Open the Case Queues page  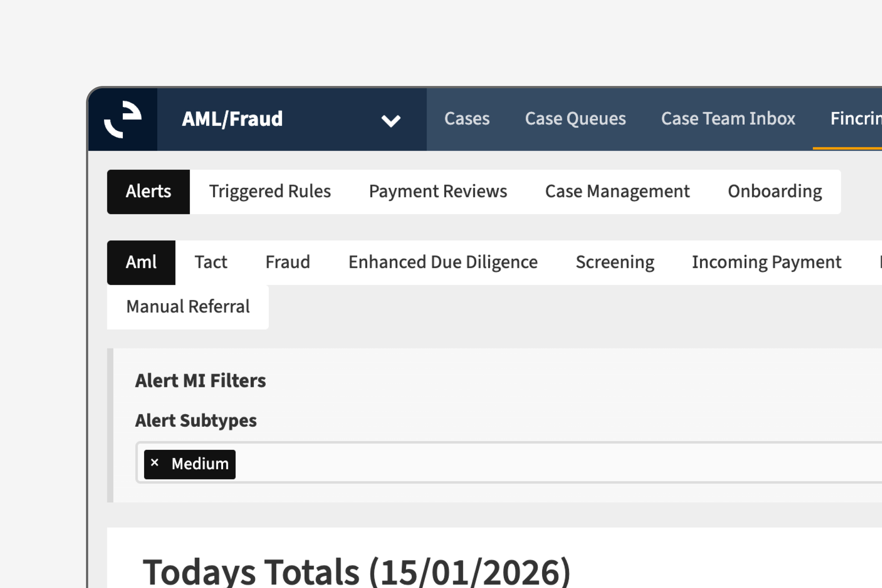(x=575, y=119)
